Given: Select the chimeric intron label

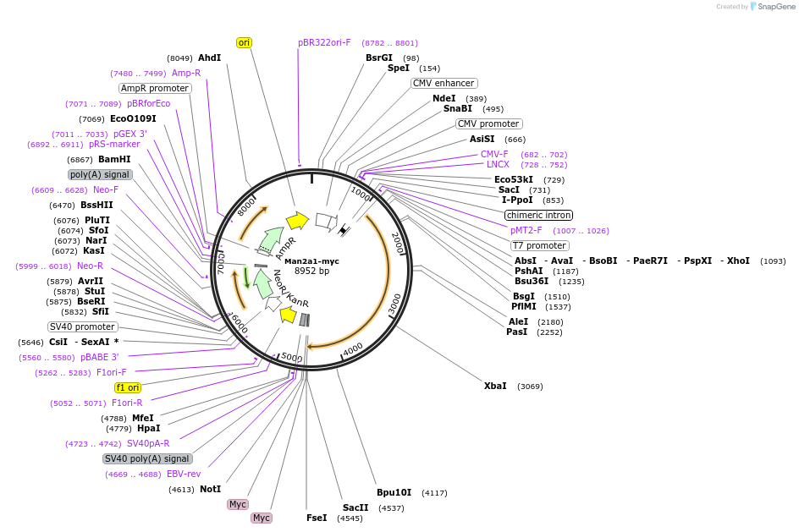Looking at the screenshot, I should point(538,215).
